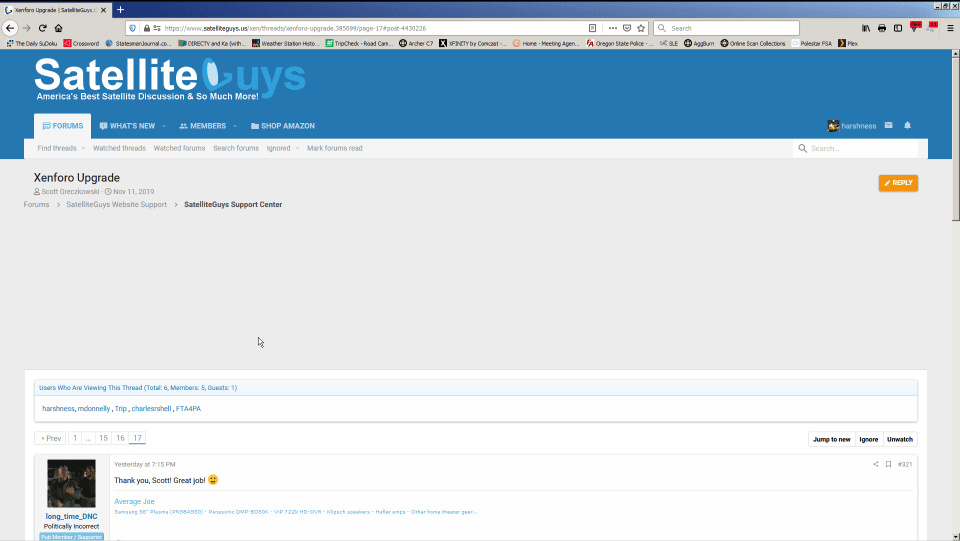
Task: Open the alerts bell icon
Action: click(908, 126)
